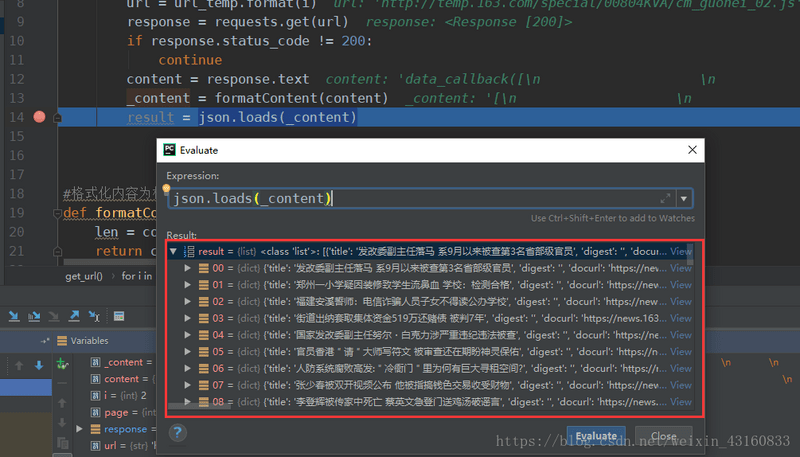The width and height of the screenshot is (800, 457).
Task: Click the highlighted frame in Frames list
Action: pos(26,388)
